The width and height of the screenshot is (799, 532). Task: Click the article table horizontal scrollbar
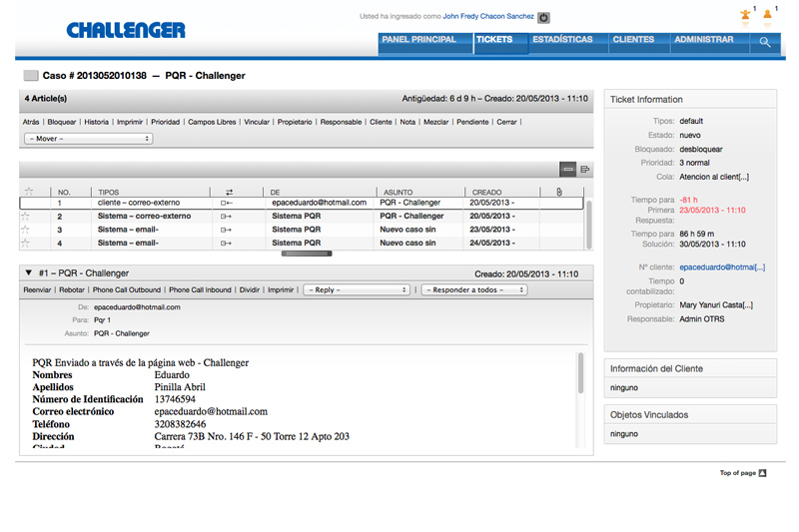point(307,254)
